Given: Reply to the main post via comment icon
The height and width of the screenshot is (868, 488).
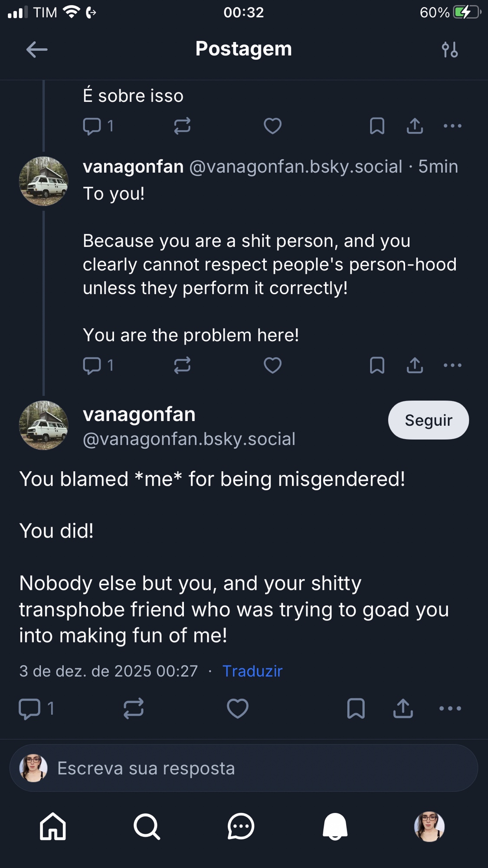Looking at the screenshot, I should (30, 709).
